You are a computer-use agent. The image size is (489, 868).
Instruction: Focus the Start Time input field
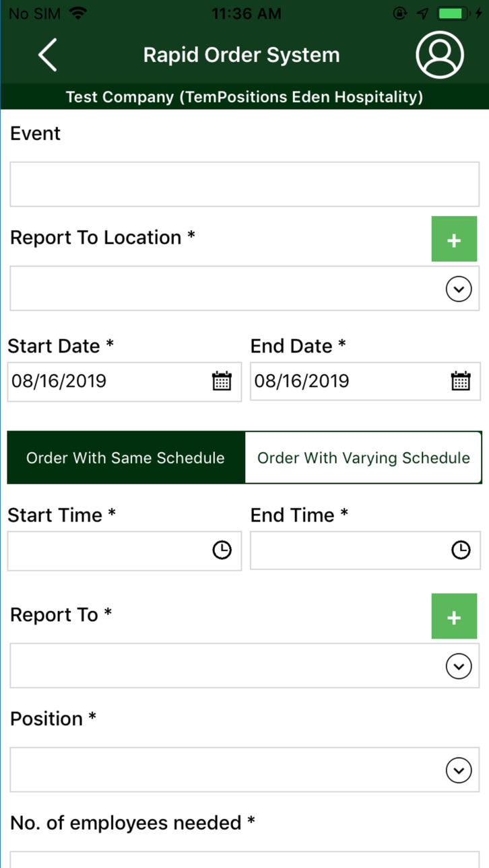pyautogui.click(x=125, y=551)
